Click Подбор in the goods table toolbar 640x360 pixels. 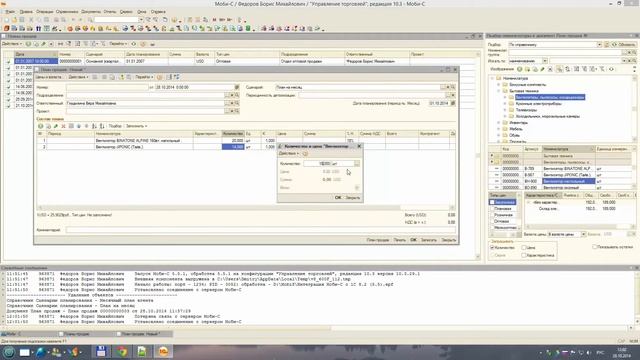tap(115, 126)
